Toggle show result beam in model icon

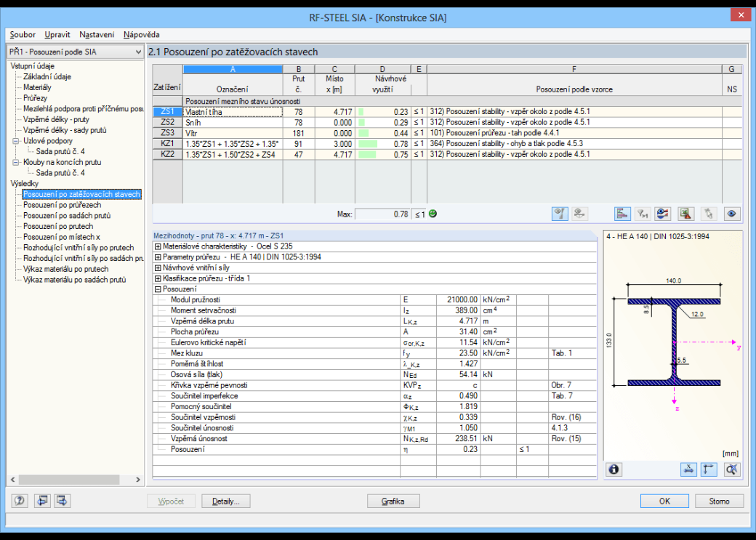559,214
